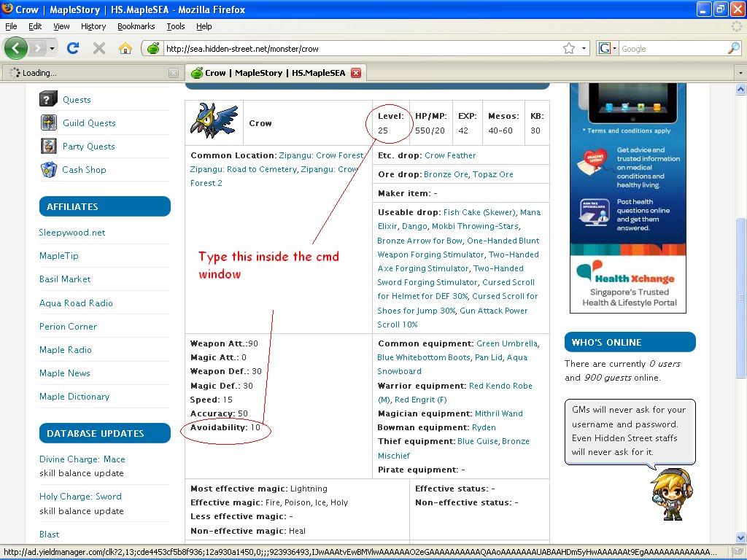Click the page scrollbar down arrow

pyautogui.click(x=741, y=537)
